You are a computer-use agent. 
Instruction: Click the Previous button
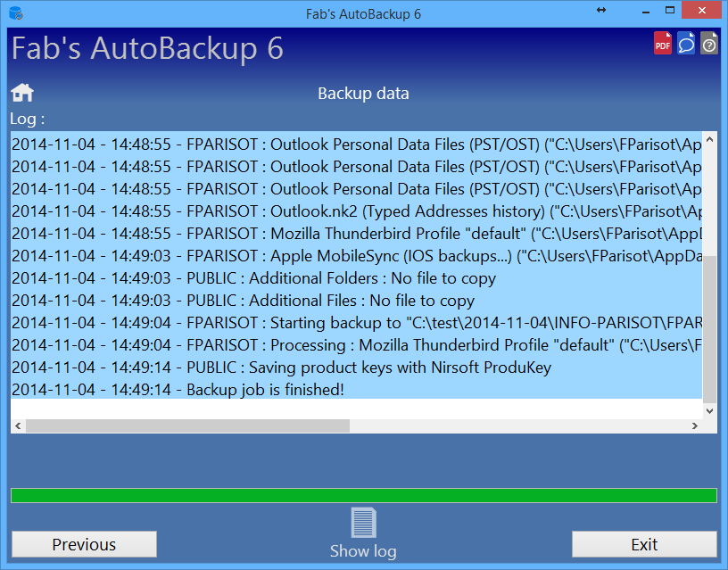point(84,544)
